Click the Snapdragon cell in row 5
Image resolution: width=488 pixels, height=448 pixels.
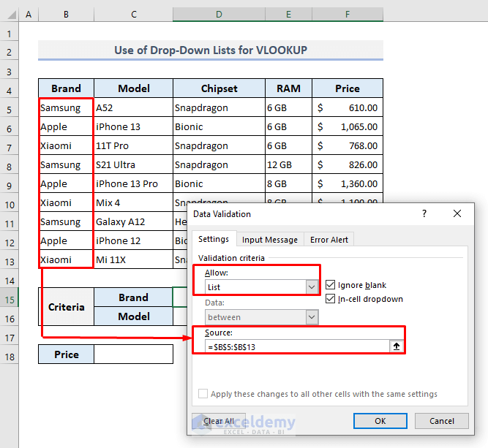(219, 107)
